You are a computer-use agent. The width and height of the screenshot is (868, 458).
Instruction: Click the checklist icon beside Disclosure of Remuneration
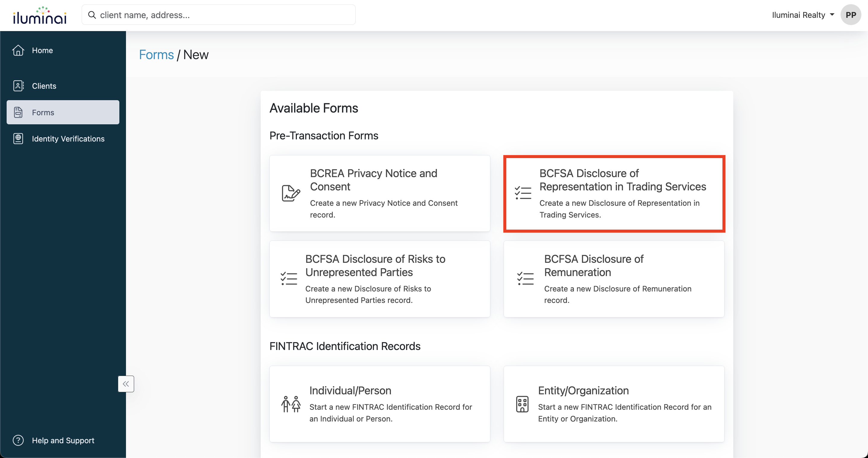(525, 278)
